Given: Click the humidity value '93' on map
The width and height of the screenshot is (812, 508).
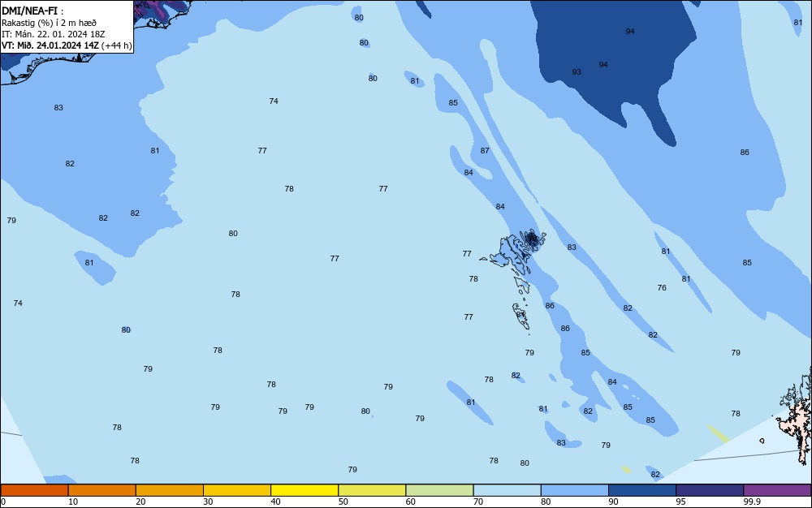Looking at the screenshot, I should 577,72.
